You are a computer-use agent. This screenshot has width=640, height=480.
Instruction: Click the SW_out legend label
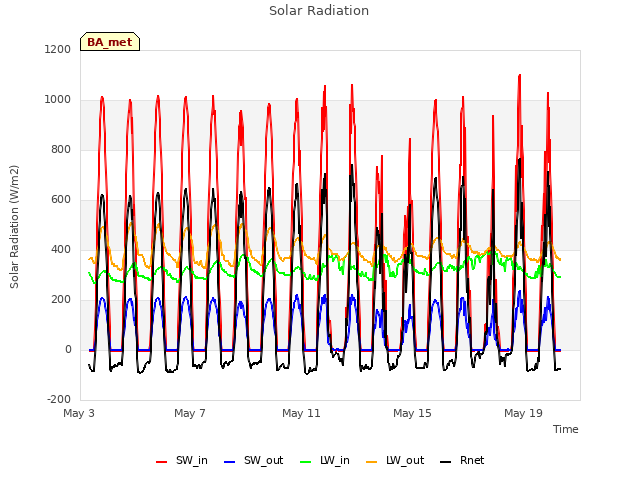coord(264,460)
